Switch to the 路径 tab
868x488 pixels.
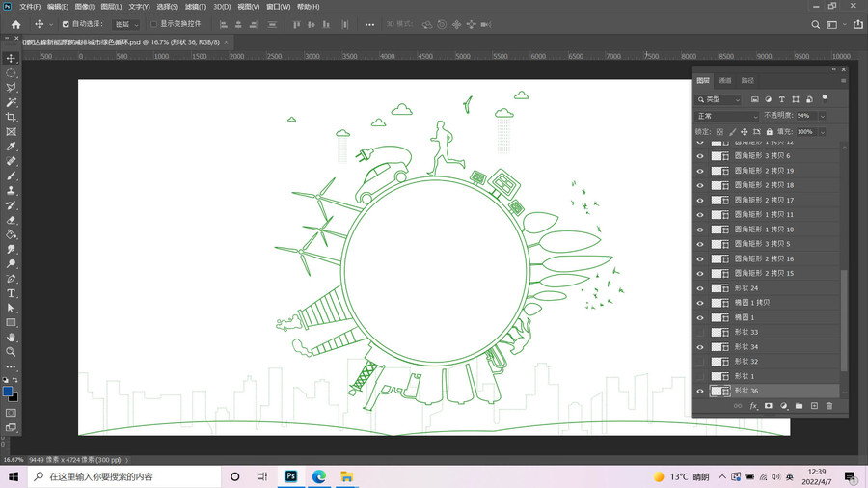click(747, 81)
